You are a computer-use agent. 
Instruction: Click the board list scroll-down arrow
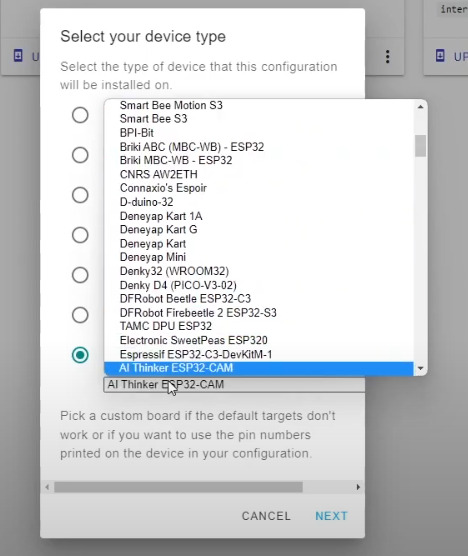420,368
